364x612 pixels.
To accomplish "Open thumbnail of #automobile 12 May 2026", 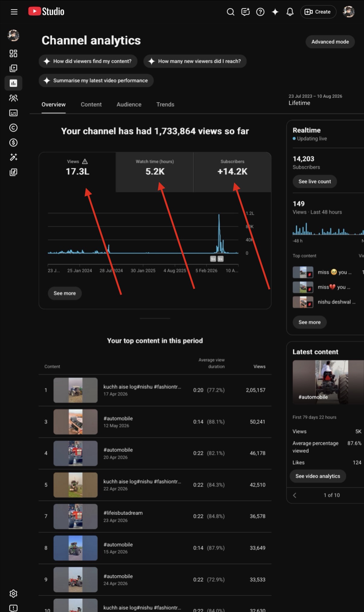I will pyautogui.click(x=75, y=422).
